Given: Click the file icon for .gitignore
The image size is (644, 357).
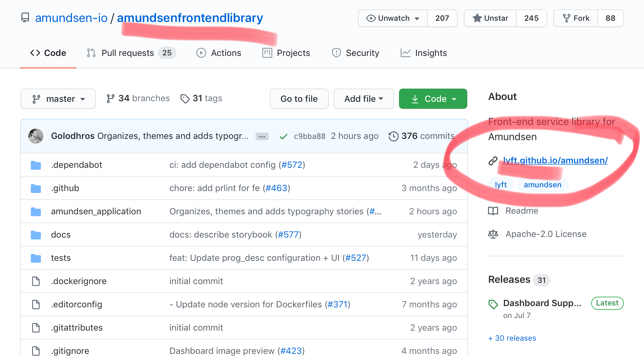Looking at the screenshot, I should click(36, 351).
